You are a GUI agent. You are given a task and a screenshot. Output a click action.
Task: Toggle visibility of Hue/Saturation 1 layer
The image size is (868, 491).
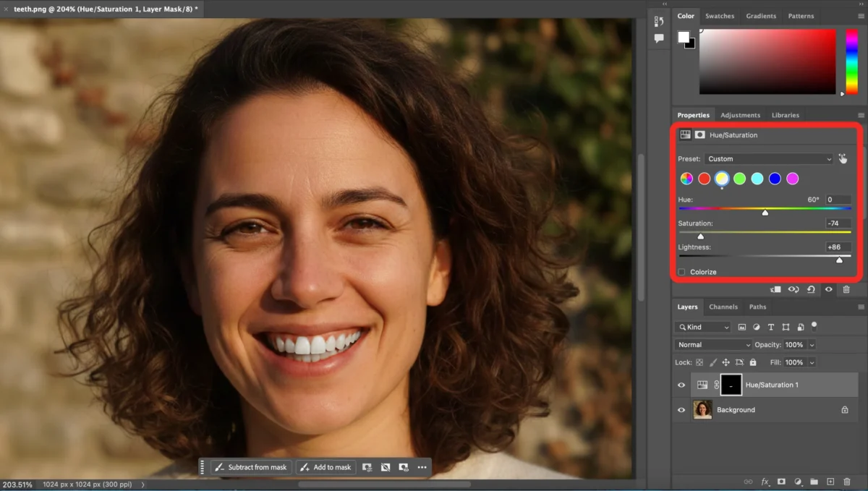[x=681, y=385]
